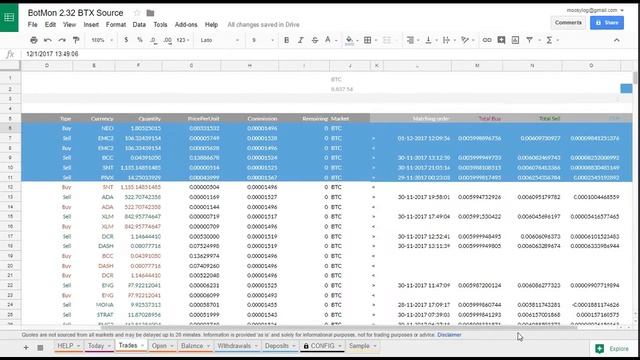Open the Add-ons menu
This screenshot has height=360, width=640.
(x=186, y=24)
